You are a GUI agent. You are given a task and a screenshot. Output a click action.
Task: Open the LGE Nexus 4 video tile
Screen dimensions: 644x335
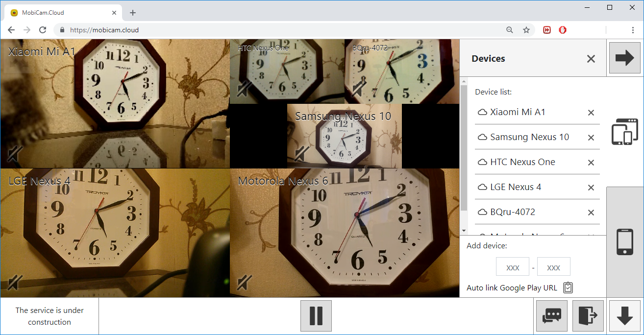[x=115, y=233]
